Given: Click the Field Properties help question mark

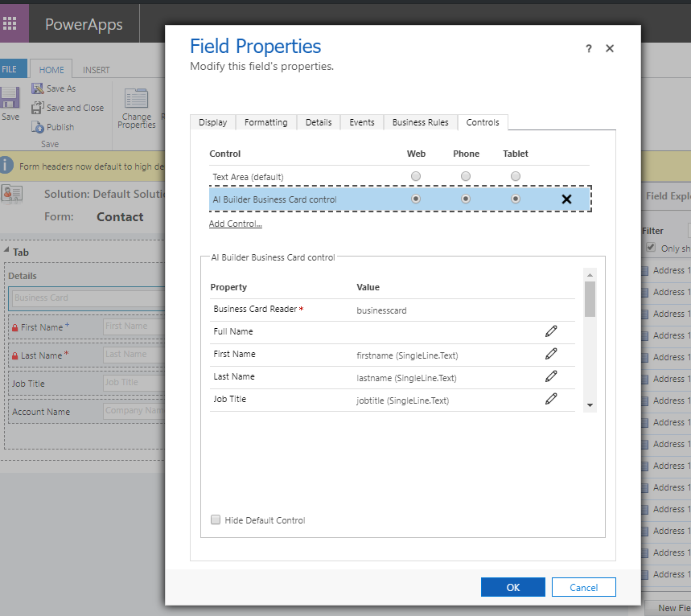Looking at the screenshot, I should click(588, 48).
